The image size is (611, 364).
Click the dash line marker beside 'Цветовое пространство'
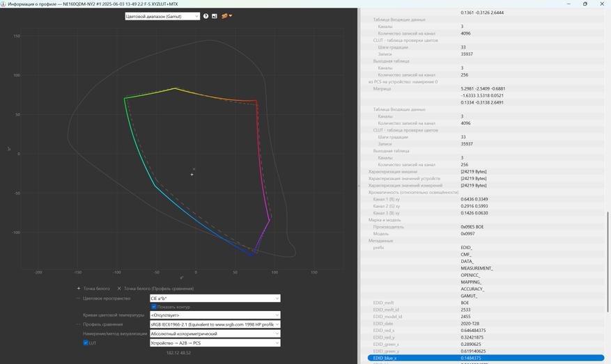tap(79, 299)
